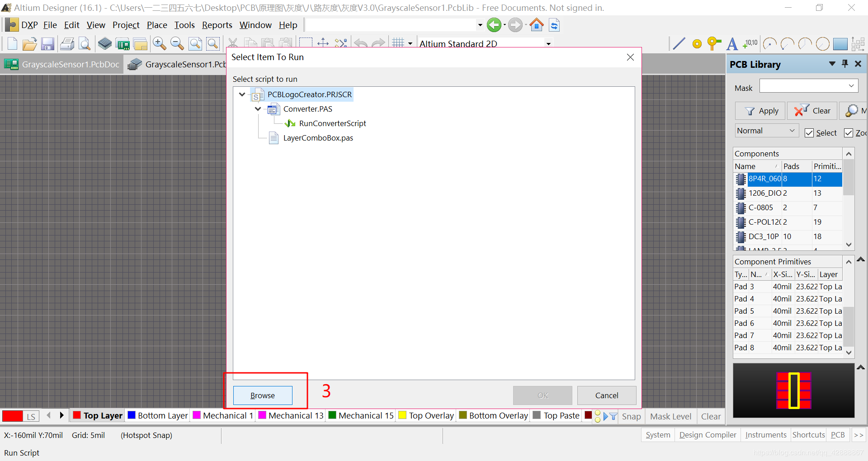Select the 1206_DIO component row

click(x=788, y=193)
